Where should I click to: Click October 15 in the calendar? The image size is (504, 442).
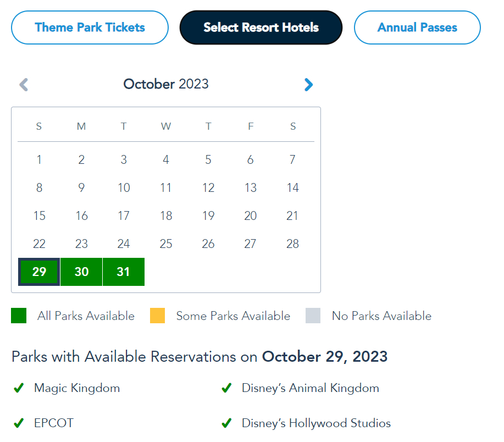pyautogui.click(x=39, y=216)
